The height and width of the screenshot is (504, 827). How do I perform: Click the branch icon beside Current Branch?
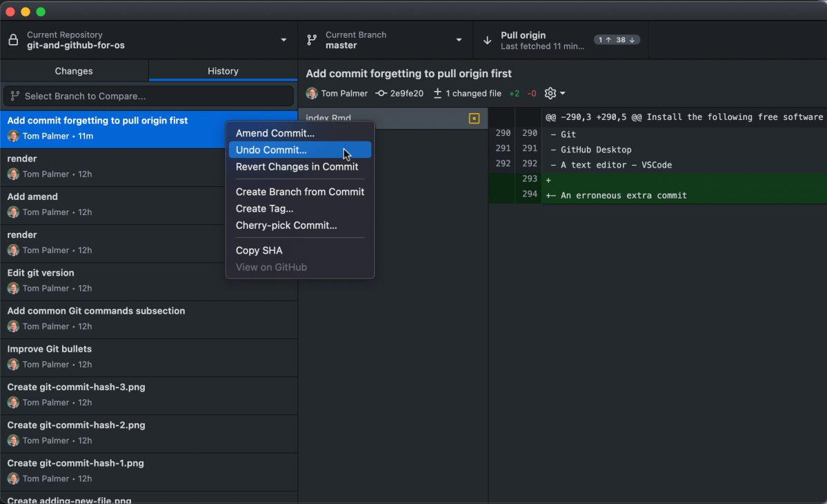(312, 40)
